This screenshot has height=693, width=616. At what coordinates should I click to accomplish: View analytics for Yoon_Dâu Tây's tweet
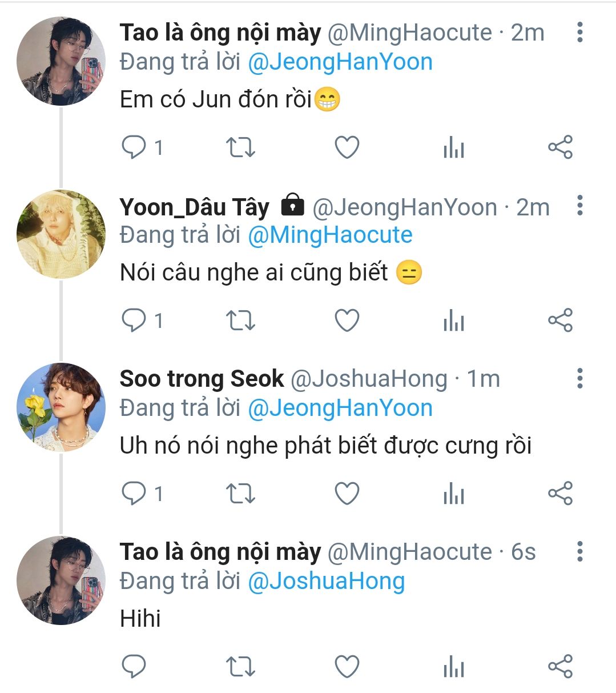tap(454, 321)
